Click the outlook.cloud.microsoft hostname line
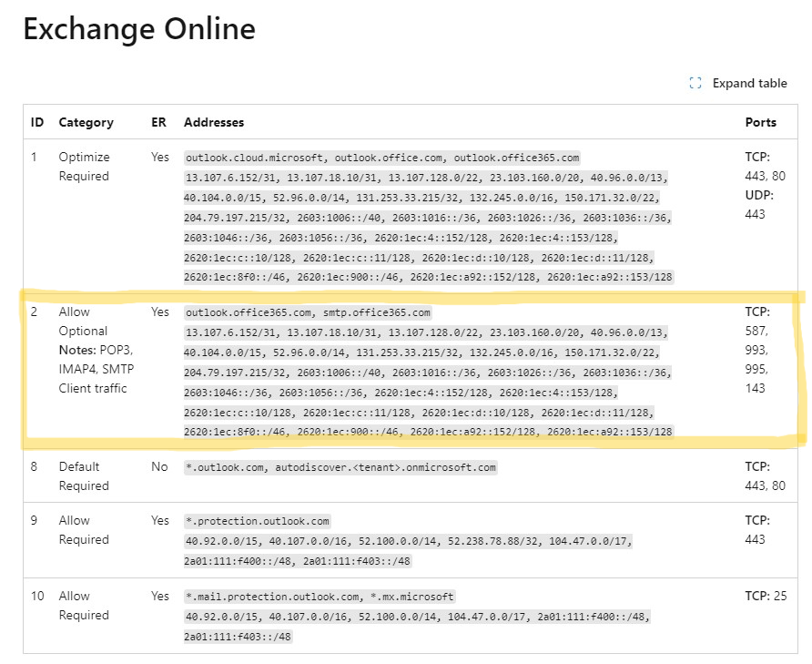The image size is (812, 664). click(x=382, y=158)
